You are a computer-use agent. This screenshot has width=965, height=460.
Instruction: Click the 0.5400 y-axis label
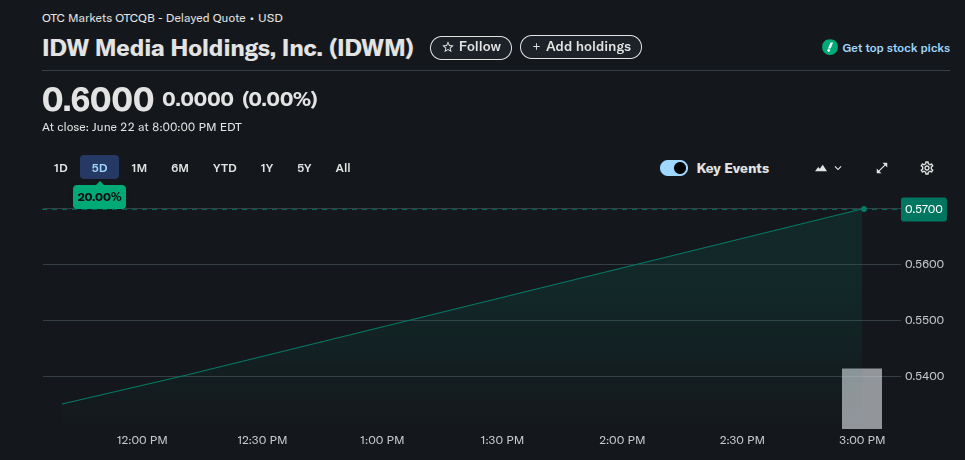(x=924, y=376)
